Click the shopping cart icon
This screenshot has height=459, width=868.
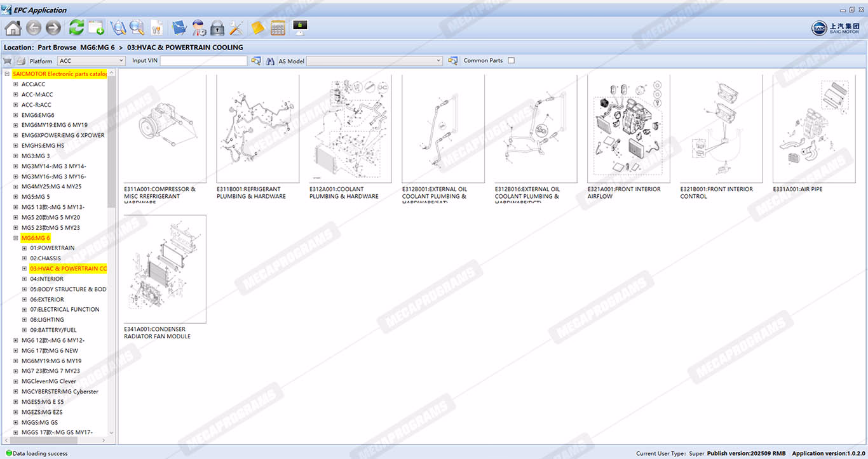pos(8,61)
